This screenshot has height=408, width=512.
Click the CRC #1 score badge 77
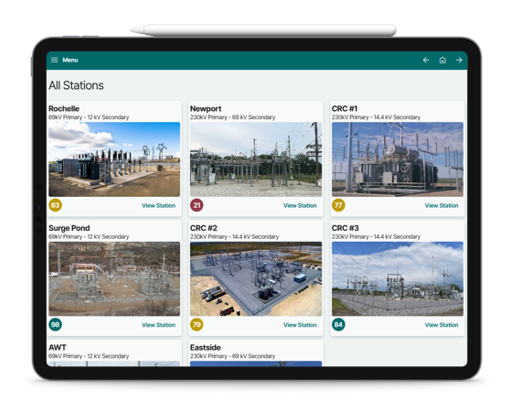coord(338,205)
